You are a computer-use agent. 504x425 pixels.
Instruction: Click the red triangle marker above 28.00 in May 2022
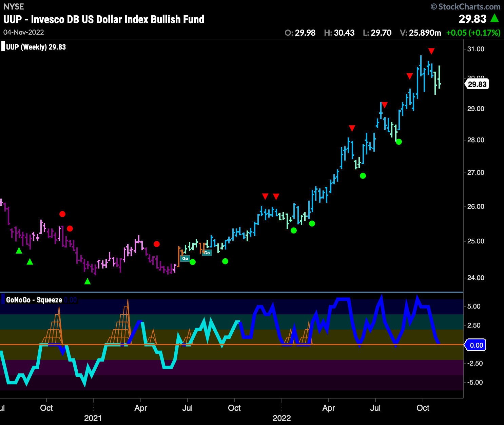pyautogui.click(x=352, y=128)
